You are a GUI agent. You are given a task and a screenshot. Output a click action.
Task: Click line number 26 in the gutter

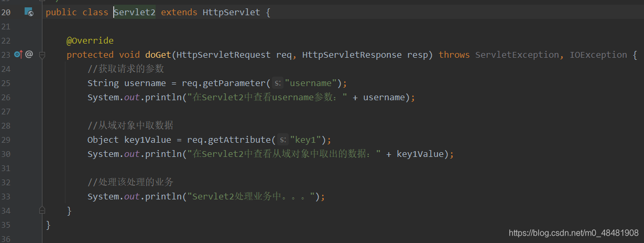(x=6, y=97)
